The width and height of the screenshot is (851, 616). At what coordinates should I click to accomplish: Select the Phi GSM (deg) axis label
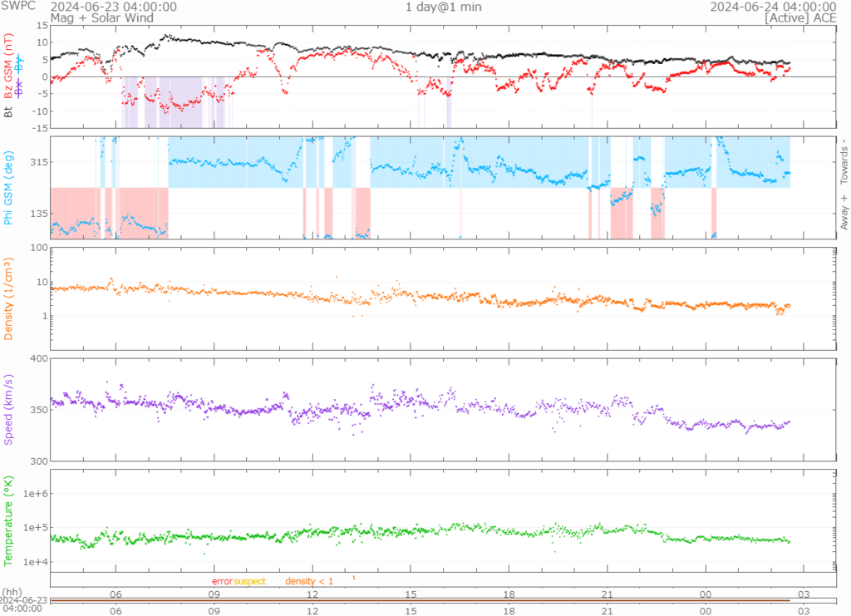9,188
